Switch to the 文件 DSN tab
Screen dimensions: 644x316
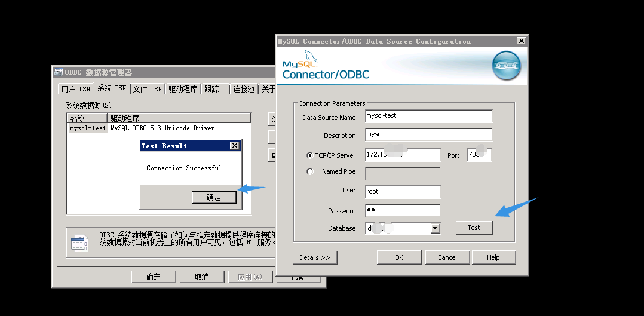[x=148, y=89]
